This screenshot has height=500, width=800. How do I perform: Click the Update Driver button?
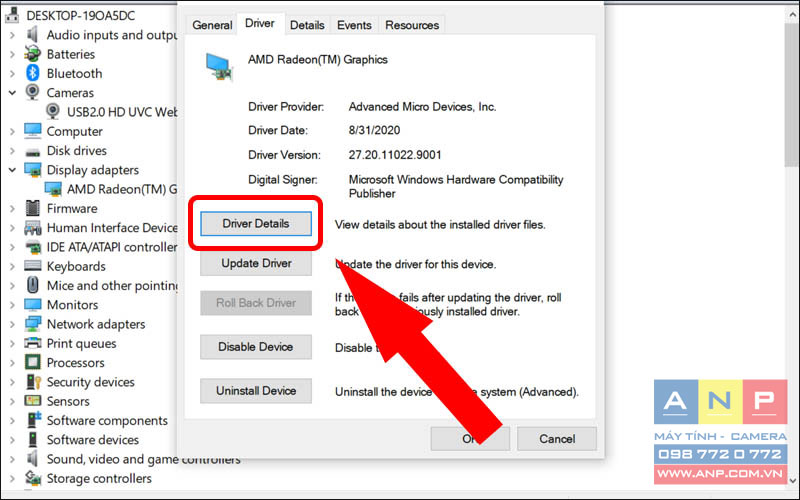point(256,263)
